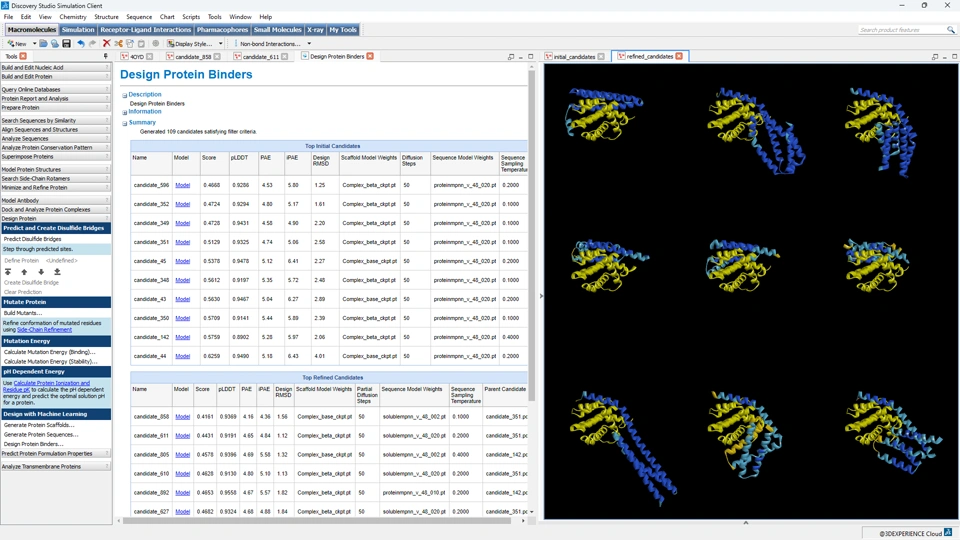This screenshot has height=540, width=960.
Task: Step to previous predicted site arrow
Action: [24, 272]
